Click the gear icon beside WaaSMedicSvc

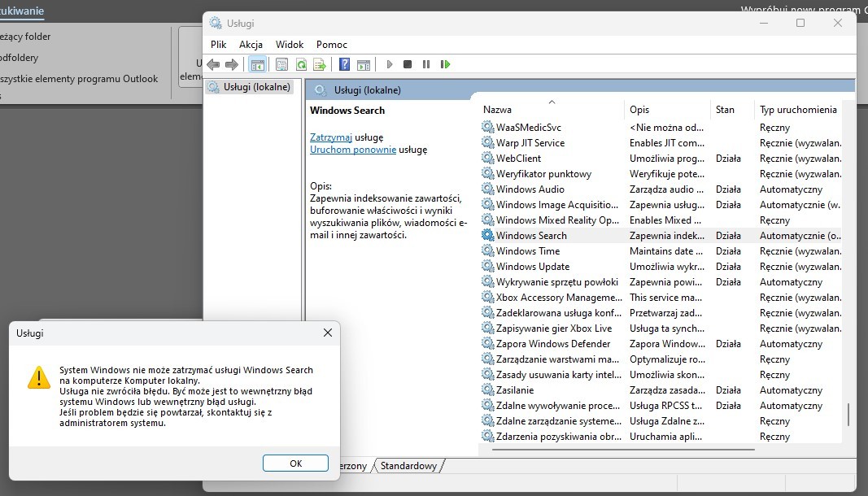488,127
